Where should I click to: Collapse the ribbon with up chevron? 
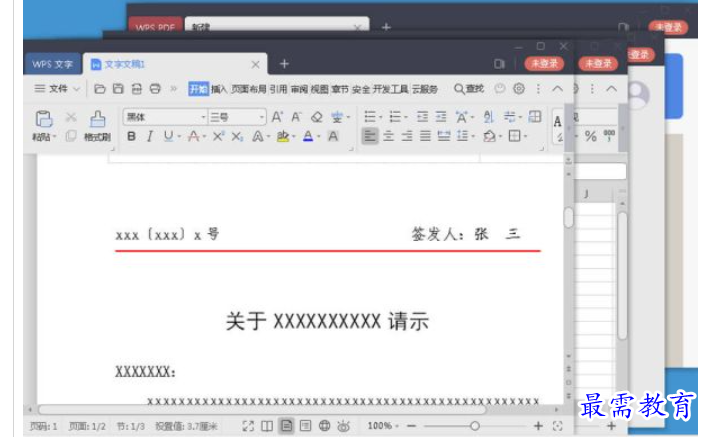pyautogui.click(x=557, y=89)
